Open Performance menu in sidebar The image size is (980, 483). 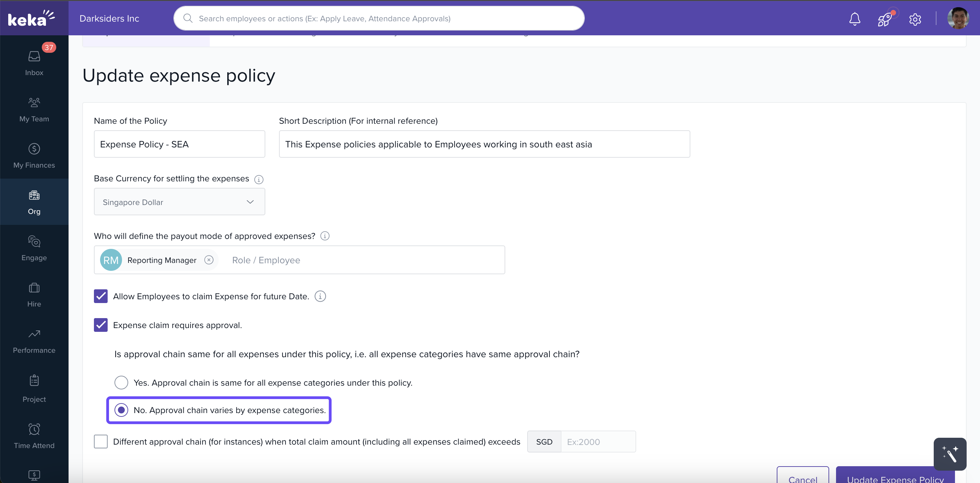point(34,341)
